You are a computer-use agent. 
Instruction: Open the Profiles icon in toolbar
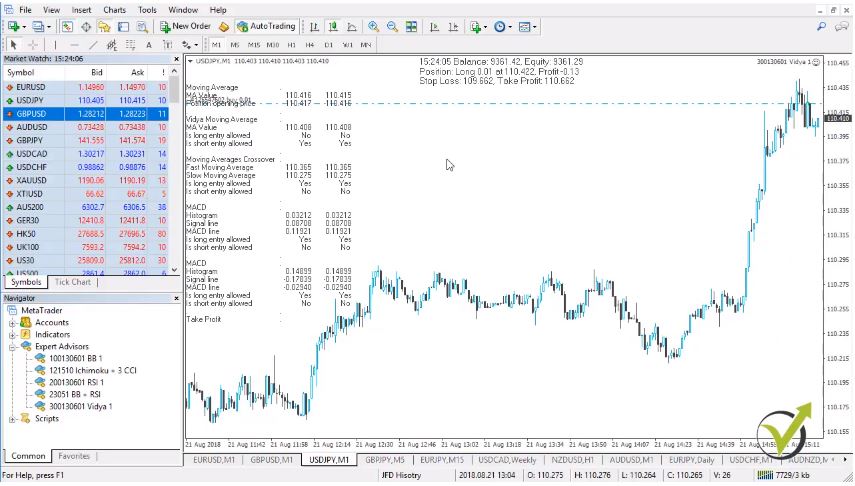point(38,26)
